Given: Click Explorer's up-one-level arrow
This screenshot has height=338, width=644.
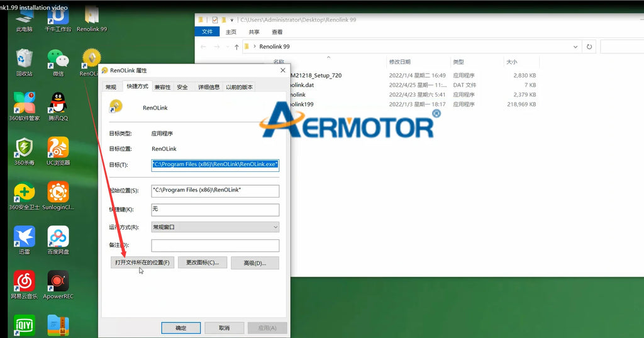Looking at the screenshot, I should [x=236, y=47].
